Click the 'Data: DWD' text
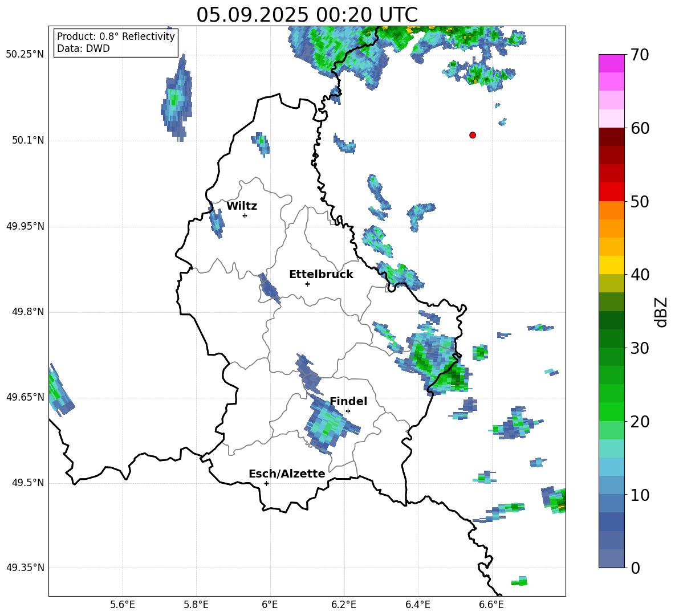Screen dimensions: 675x616 [83, 48]
